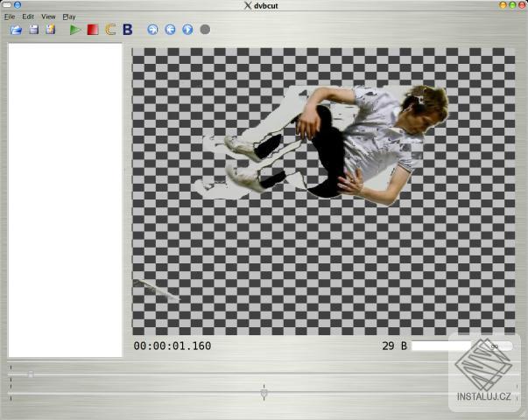528x420 pixels.
Task: Add chapter marker with C icon
Action: click(x=110, y=30)
